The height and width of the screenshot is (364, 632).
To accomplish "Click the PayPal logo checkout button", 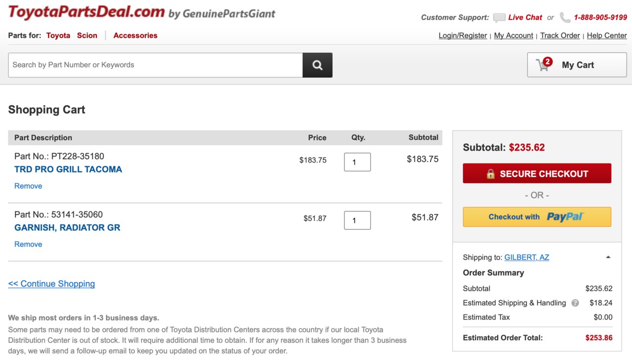I will click(537, 217).
